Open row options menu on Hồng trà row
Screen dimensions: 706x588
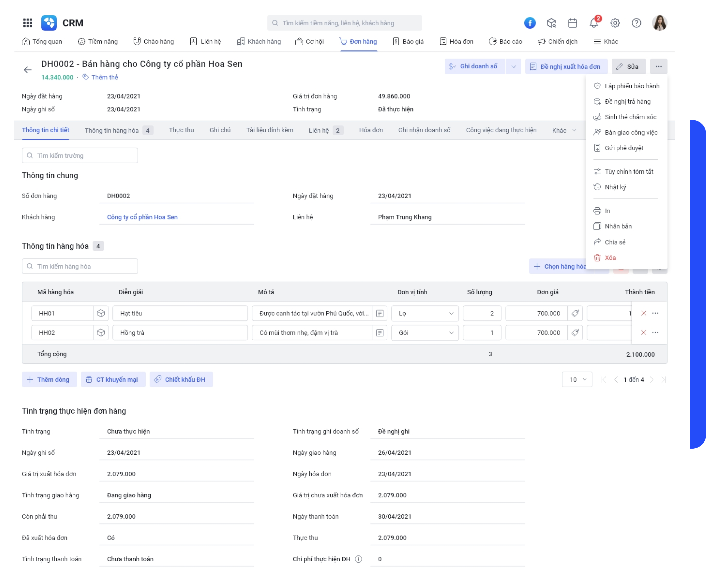[655, 333]
